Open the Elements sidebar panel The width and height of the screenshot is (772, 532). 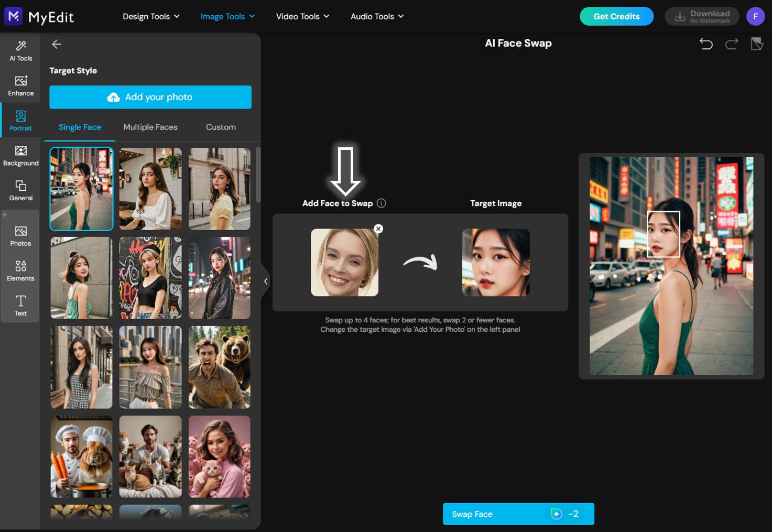[x=21, y=271]
